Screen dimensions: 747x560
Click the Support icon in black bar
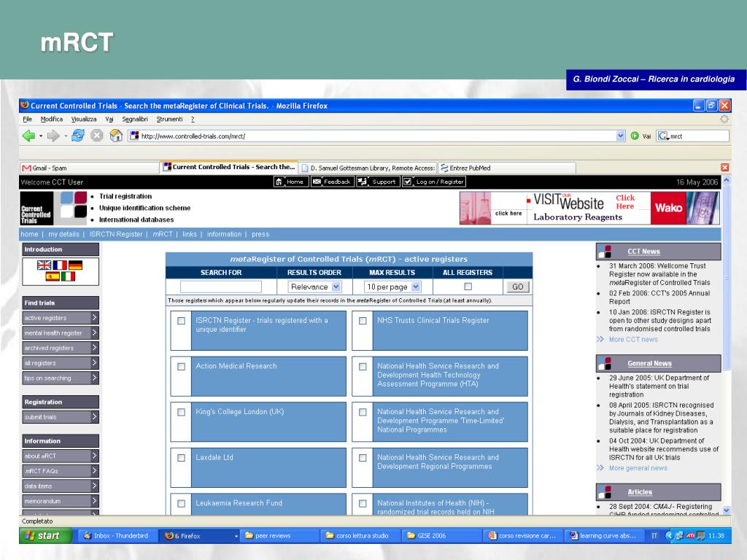click(x=363, y=182)
